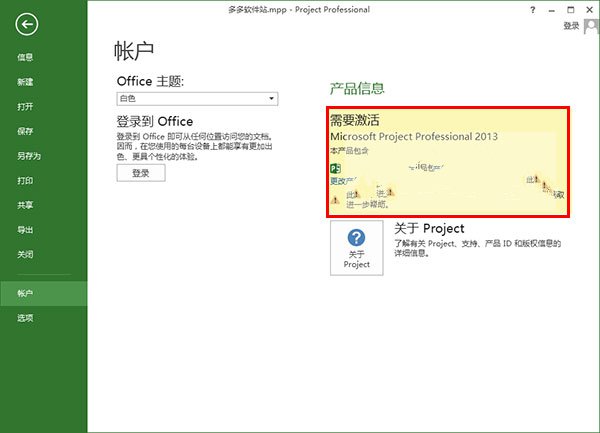Click 保存 in the sidebar
The width and height of the screenshot is (600, 433).
(x=25, y=131)
